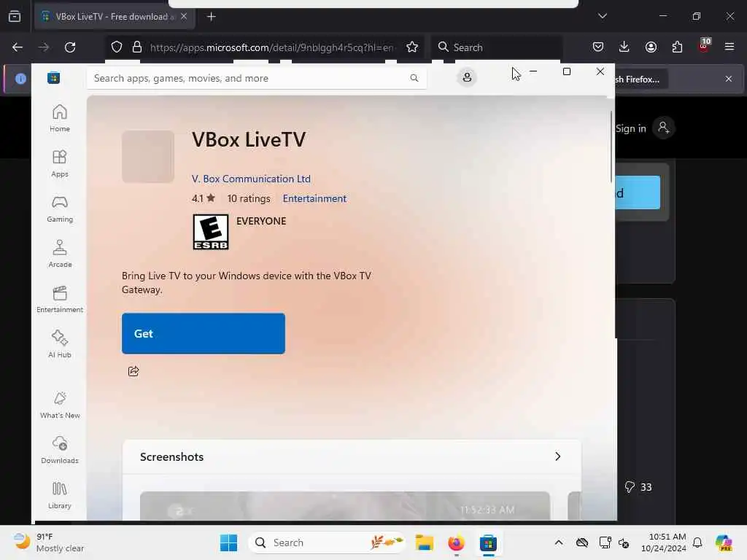Click the site lock security icon

point(137,47)
